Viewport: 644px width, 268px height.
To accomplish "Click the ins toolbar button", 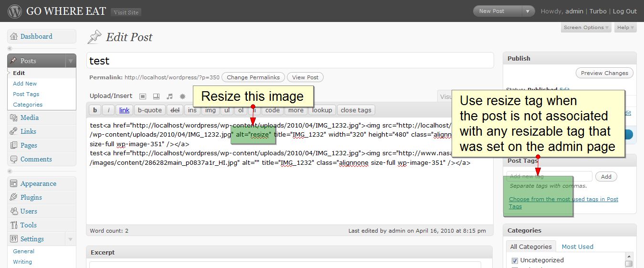I will (192, 110).
